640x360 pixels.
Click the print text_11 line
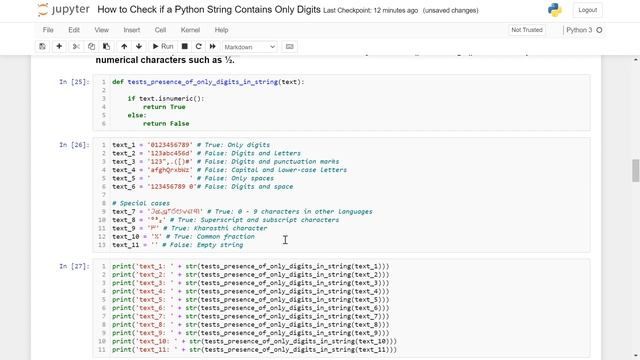[x=254, y=349]
